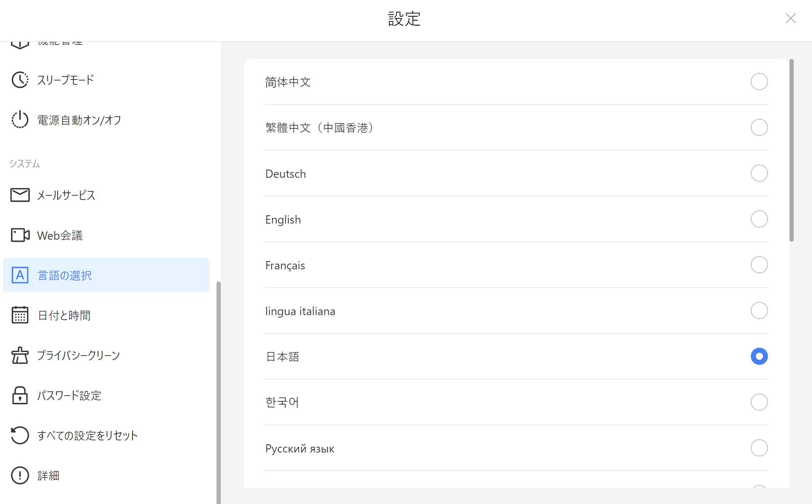The image size is (812, 504).
Task: Click the privacy clean broom icon
Action: [20, 355]
